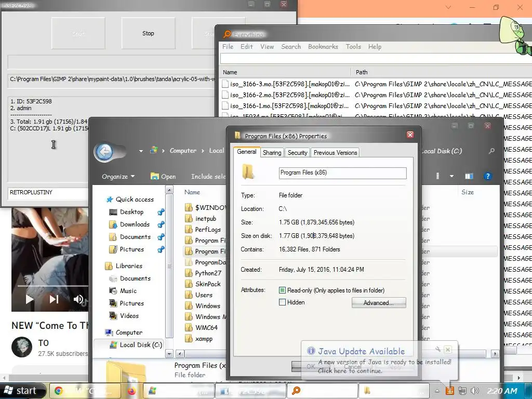532x399 pixels.
Task: Click the Size column header in Explorer
Action: click(x=467, y=192)
